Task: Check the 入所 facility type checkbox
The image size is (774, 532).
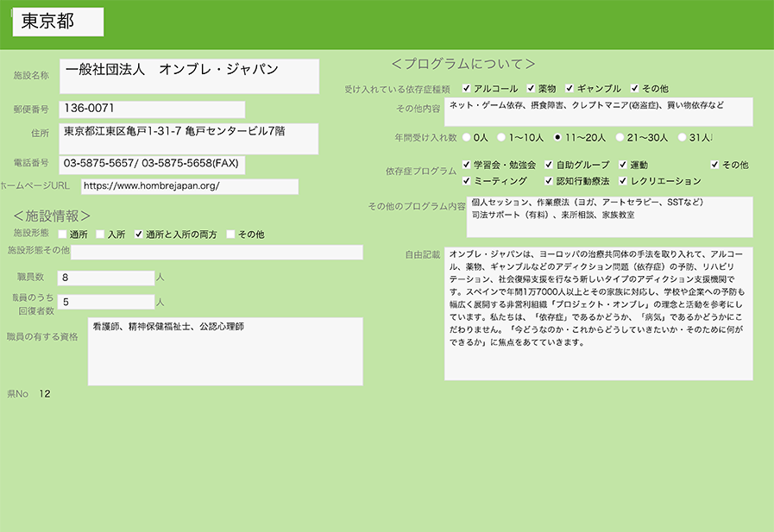Action: pos(101,234)
